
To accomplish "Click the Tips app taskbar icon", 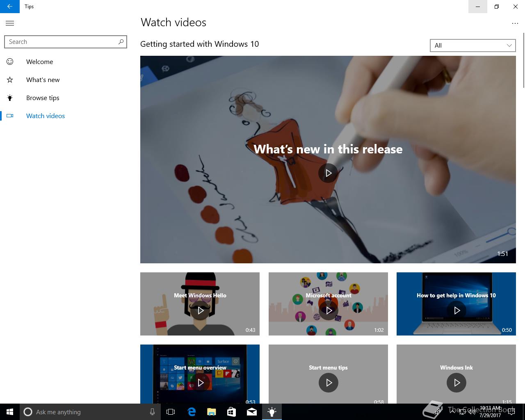I will [272, 412].
